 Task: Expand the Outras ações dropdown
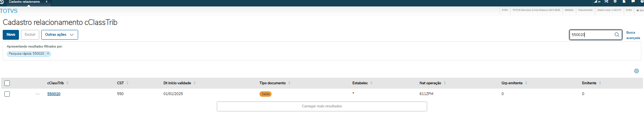(60, 35)
